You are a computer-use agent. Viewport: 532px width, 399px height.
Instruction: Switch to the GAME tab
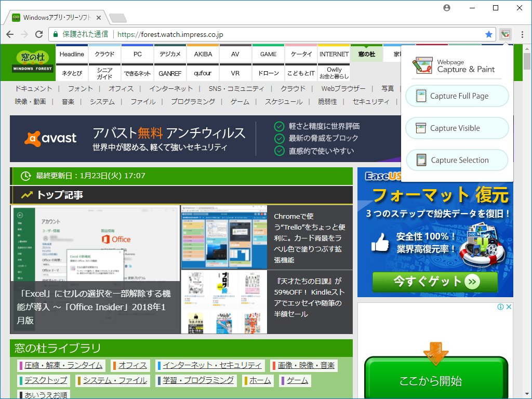click(x=268, y=54)
